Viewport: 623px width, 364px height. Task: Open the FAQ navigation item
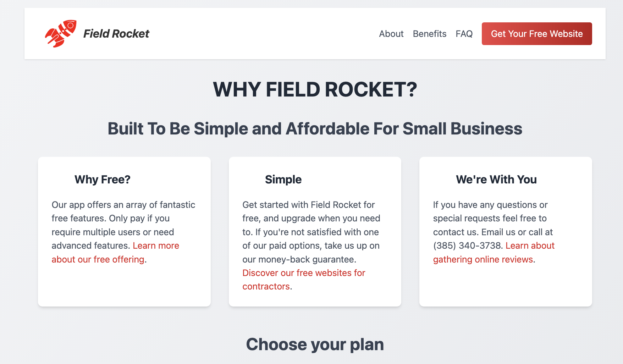pyautogui.click(x=464, y=34)
